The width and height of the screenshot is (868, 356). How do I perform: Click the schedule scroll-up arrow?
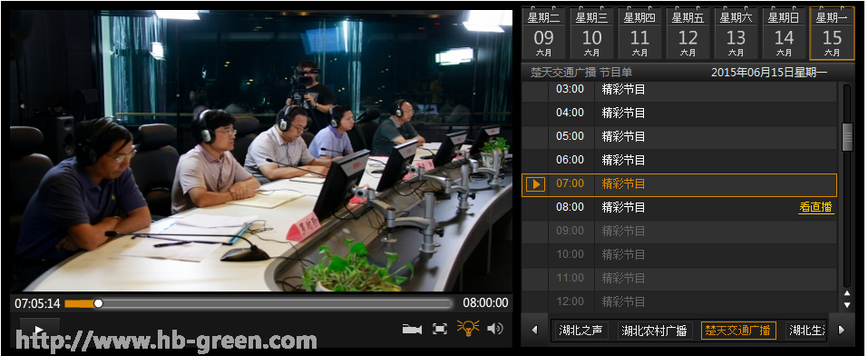click(x=847, y=293)
